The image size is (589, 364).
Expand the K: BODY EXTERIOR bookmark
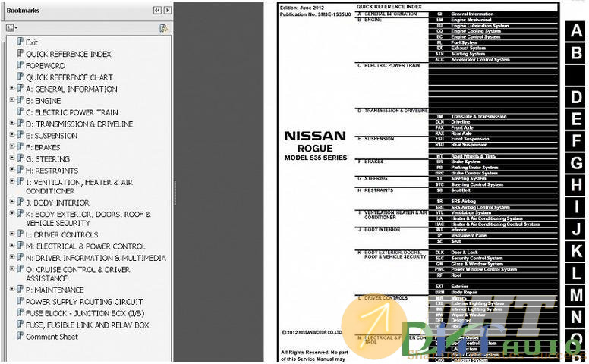click(12, 214)
